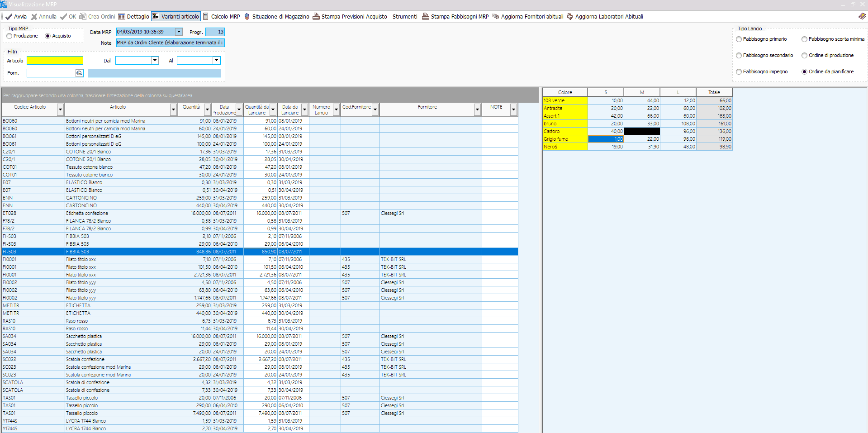Open the Data da Lanciare filter arrow

[x=305, y=109]
